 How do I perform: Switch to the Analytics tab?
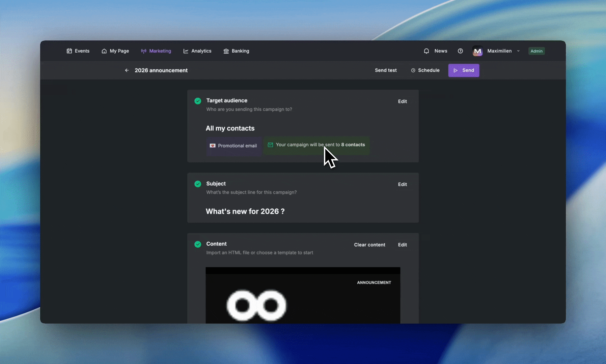[x=197, y=51]
